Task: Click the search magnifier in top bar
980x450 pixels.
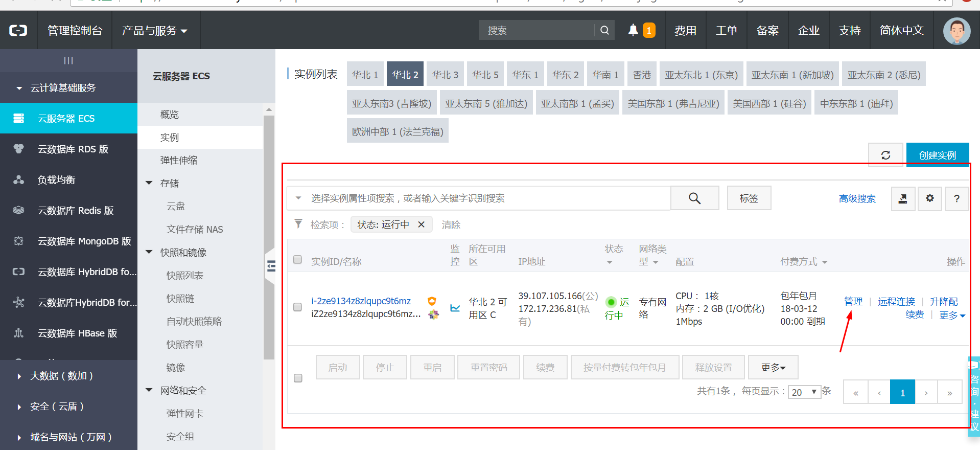Action: point(604,30)
